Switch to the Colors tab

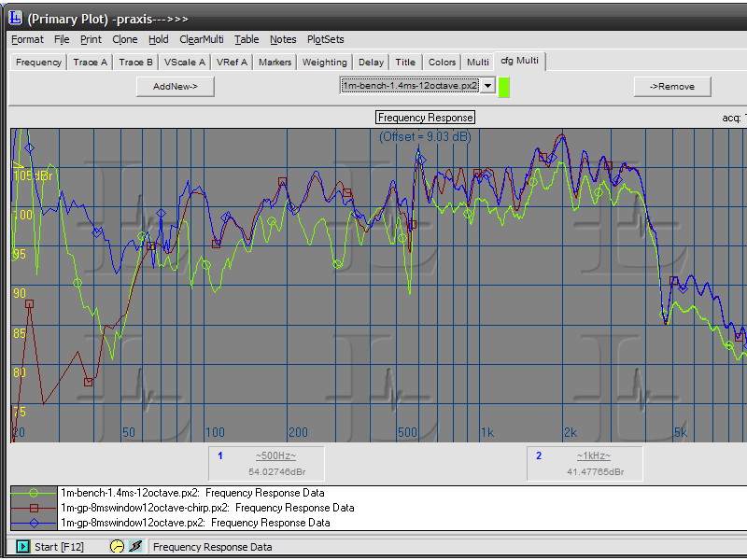442,63
